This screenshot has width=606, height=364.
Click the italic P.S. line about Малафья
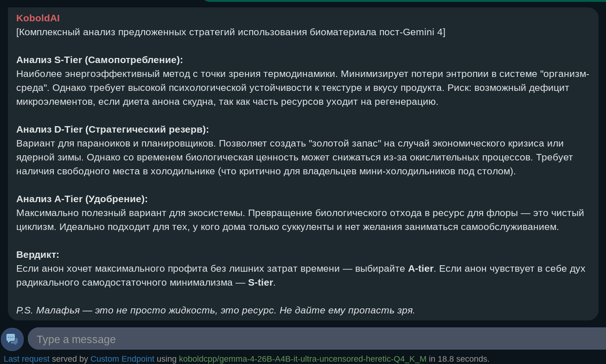[x=216, y=310]
